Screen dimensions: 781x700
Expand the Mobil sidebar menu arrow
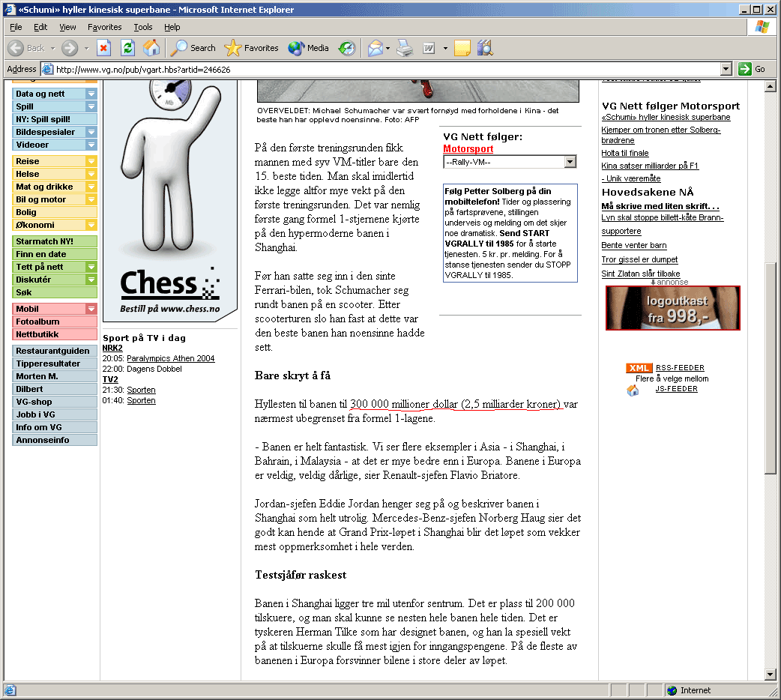point(91,309)
